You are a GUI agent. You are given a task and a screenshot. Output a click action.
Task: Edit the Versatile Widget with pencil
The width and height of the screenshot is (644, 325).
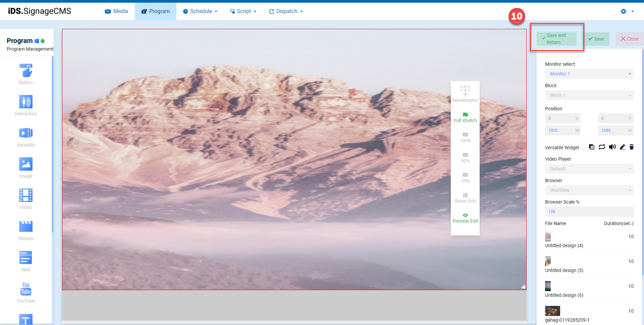(623, 147)
